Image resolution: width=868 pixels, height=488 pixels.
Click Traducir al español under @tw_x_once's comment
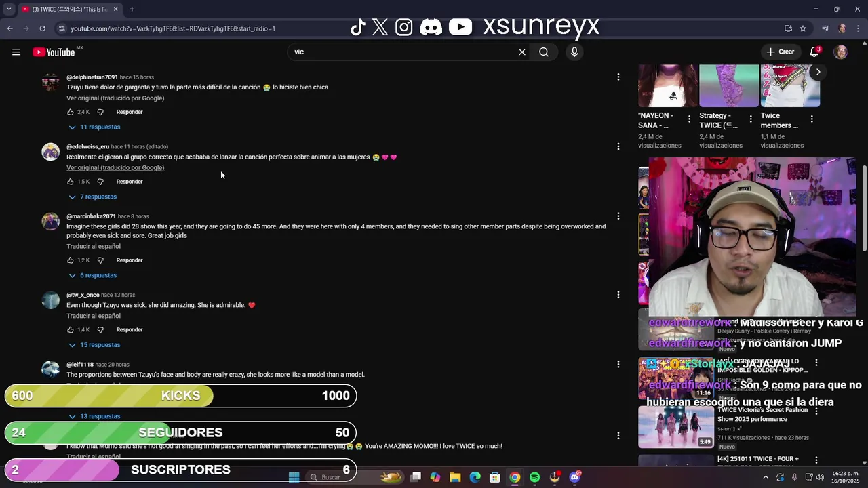94,316
